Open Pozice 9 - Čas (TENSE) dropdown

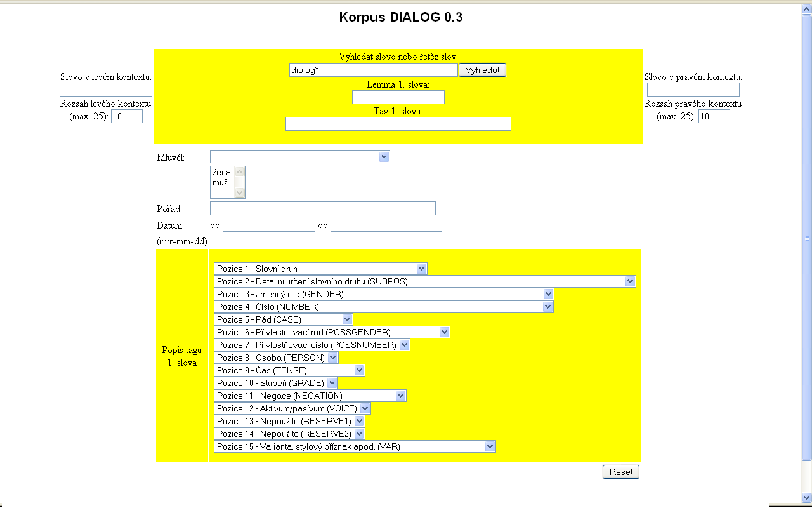(x=289, y=370)
